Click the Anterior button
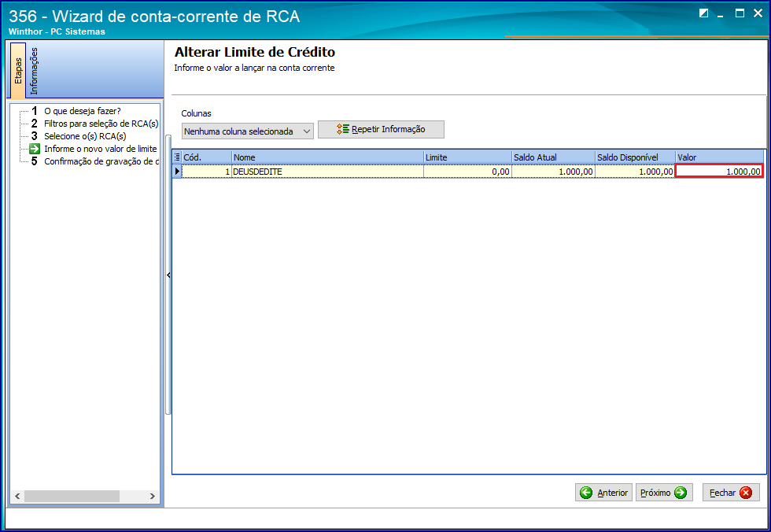The width and height of the screenshot is (771, 532). [604, 493]
